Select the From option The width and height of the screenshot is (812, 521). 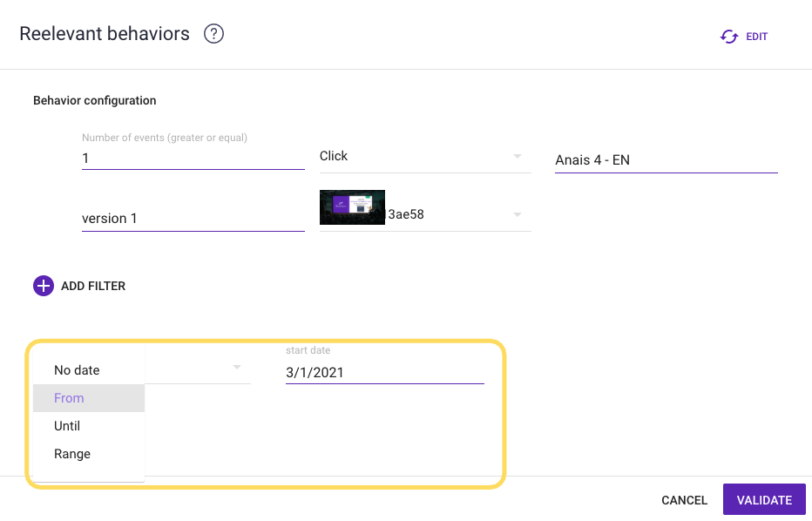(x=70, y=398)
